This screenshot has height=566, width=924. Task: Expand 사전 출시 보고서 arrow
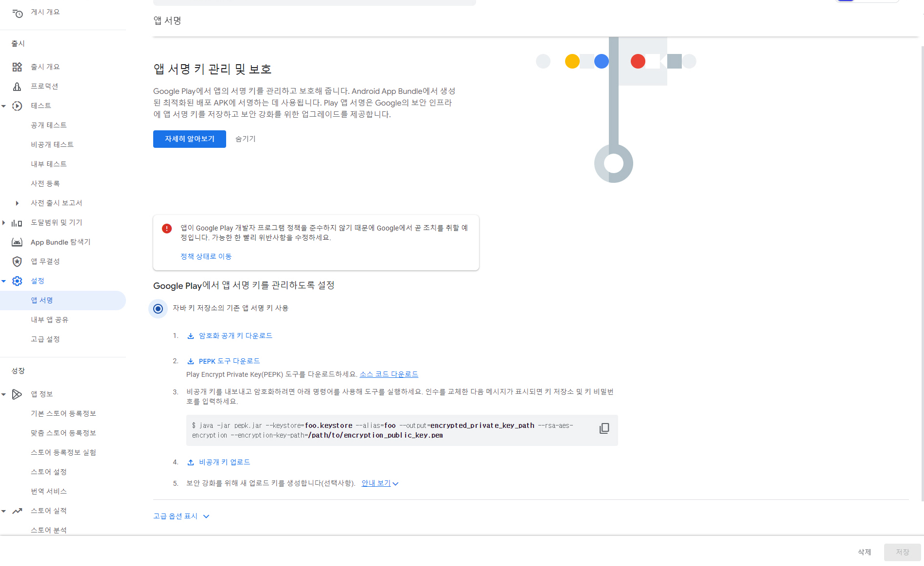click(17, 203)
